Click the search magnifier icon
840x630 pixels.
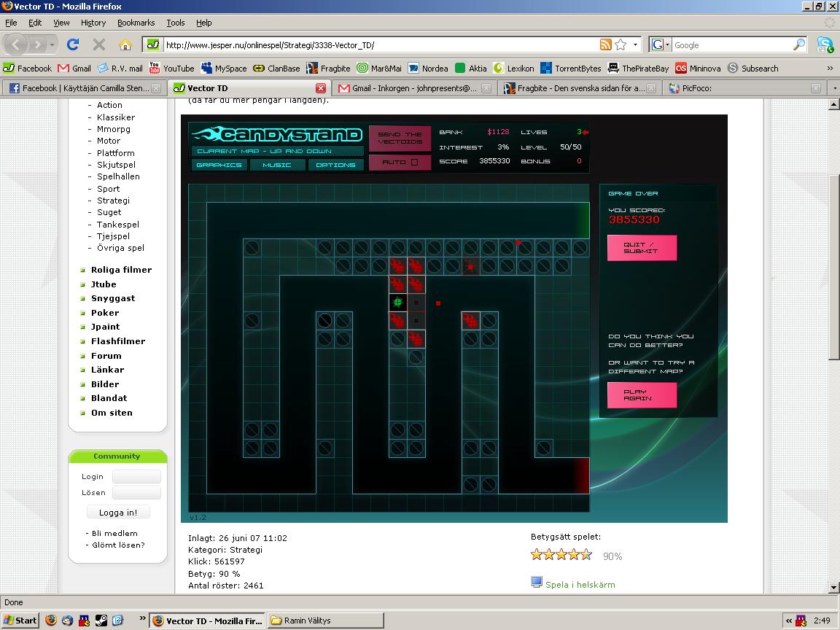coord(798,45)
